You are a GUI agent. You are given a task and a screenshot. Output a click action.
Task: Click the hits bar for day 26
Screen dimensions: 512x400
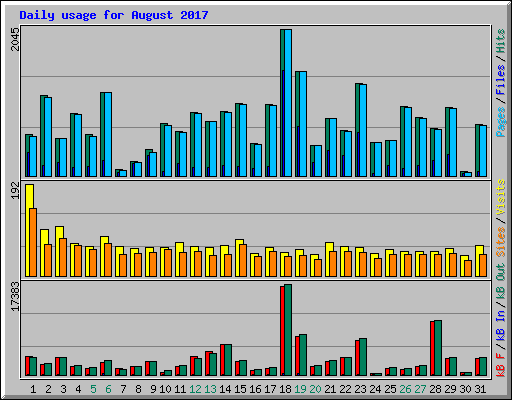click(x=402, y=140)
